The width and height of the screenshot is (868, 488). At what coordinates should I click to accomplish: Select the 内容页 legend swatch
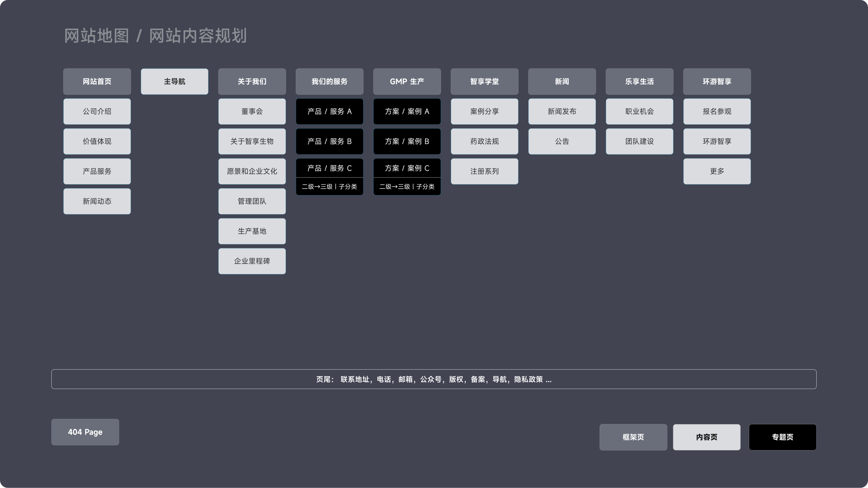coord(706,437)
